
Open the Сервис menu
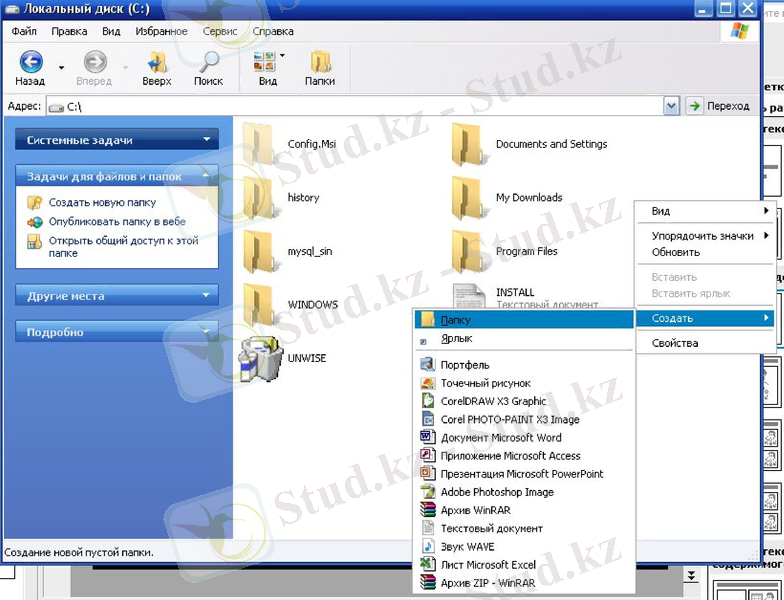click(219, 31)
